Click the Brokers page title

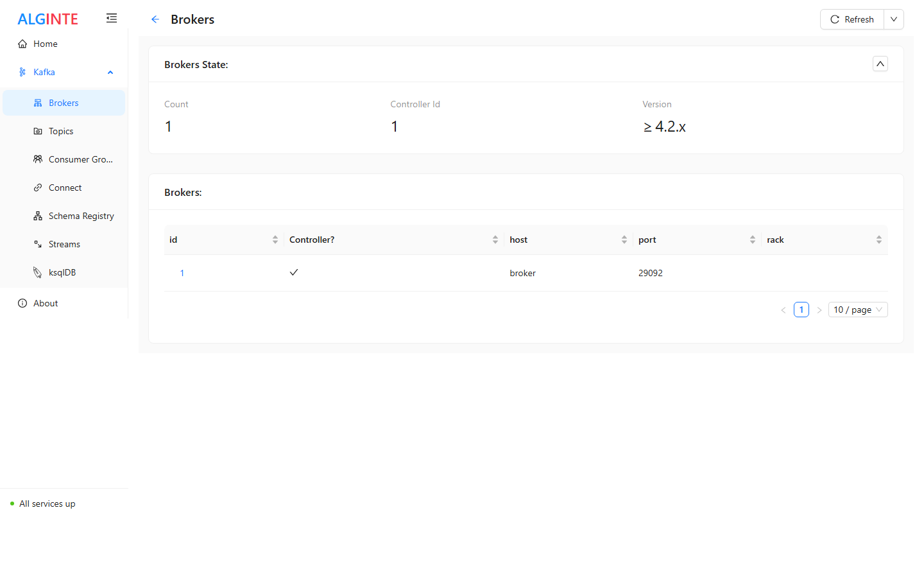click(x=193, y=19)
